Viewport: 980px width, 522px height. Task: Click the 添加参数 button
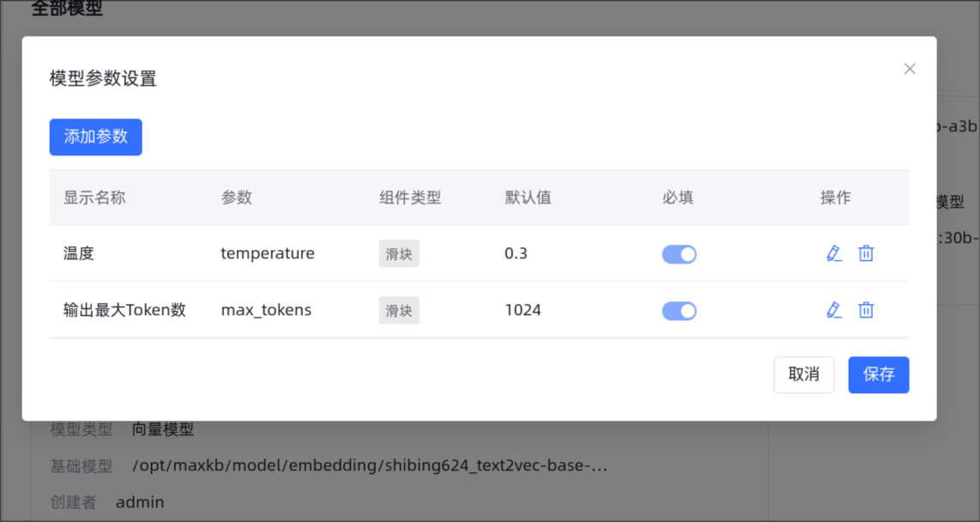(95, 137)
